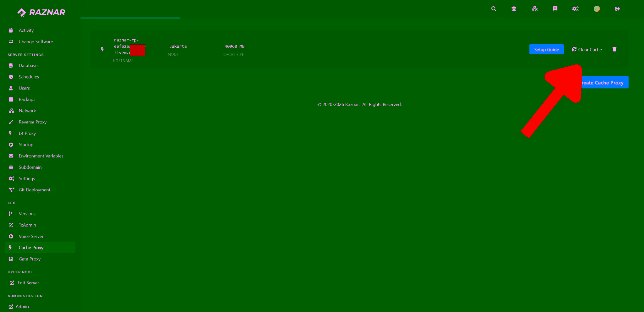Open the network sitemap icon in header
The image size is (644, 312).
[535, 9]
